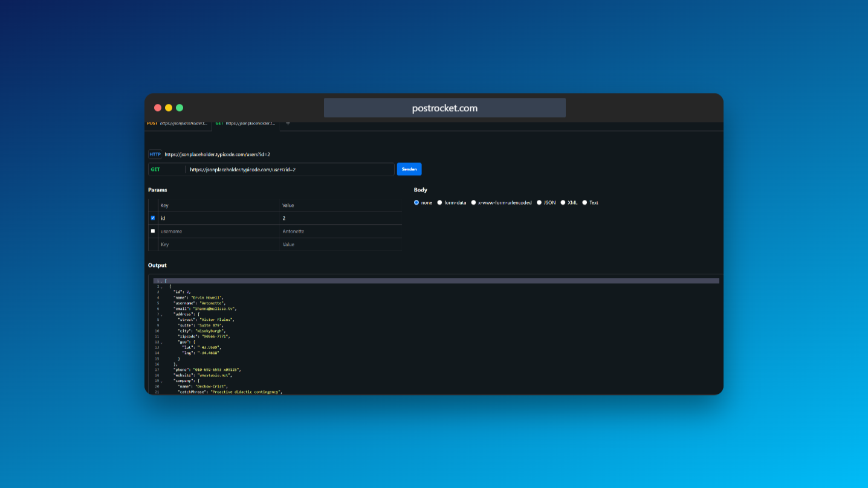
Task: Click "Proactive didactic contingency" catchPhrase text
Action: coord(246,392)
